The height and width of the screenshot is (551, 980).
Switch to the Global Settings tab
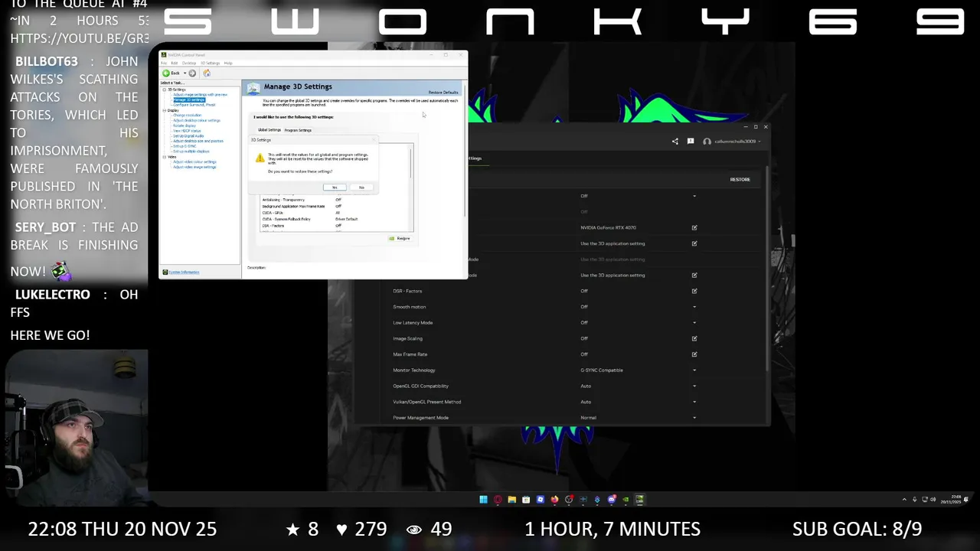point(269,130)
